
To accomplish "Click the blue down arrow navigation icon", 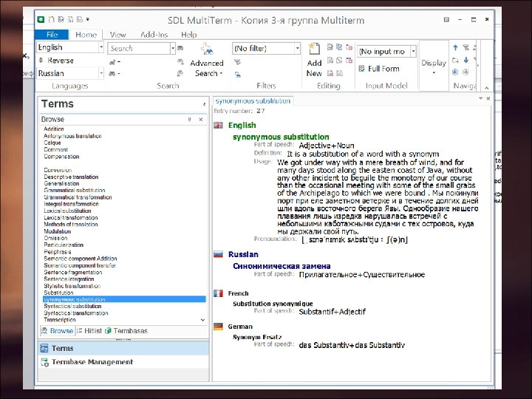I will pos(466,60).
